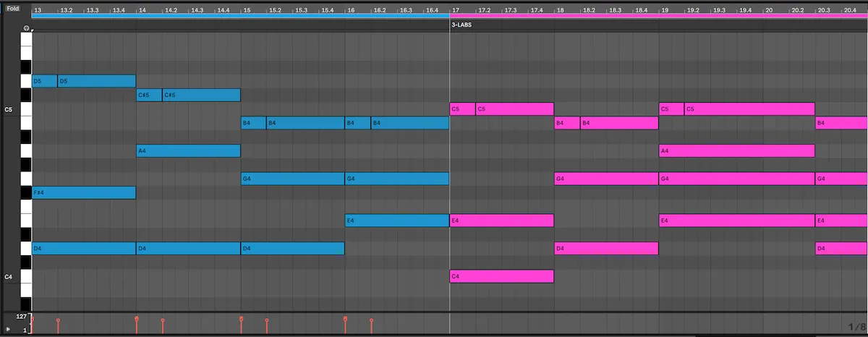Select the short pink C5 note at bar 17
This screenshot has width=868, height=337.
[x=463, y=108]
